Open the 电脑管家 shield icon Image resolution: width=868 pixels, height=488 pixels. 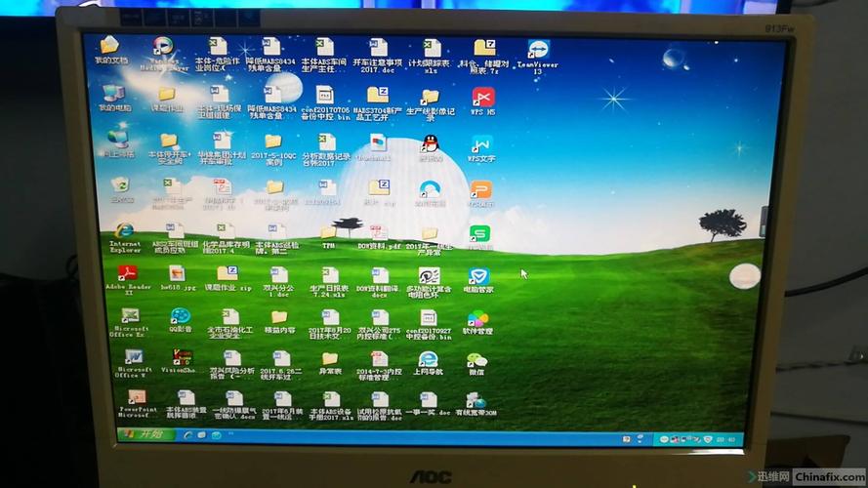478,276
